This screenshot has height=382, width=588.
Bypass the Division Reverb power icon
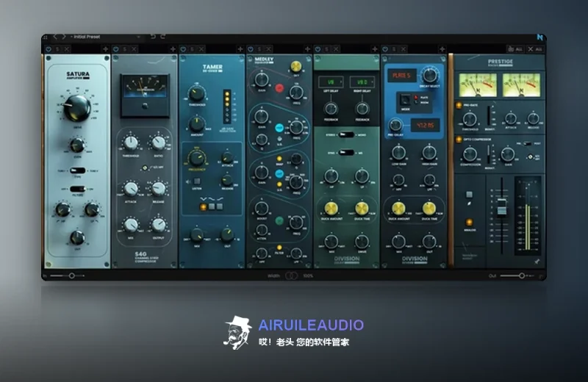click(x=385, y=49)
